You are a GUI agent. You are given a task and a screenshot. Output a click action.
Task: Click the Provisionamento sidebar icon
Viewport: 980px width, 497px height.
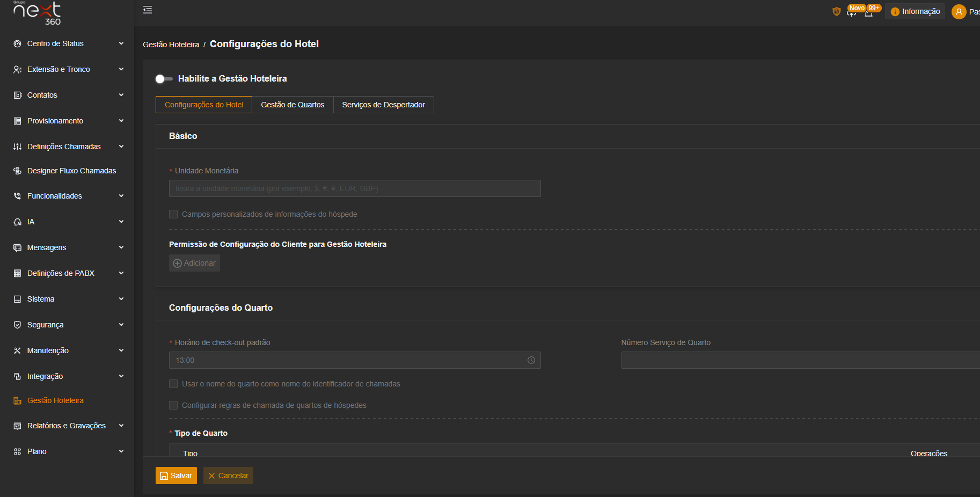(x=17, y=121)
